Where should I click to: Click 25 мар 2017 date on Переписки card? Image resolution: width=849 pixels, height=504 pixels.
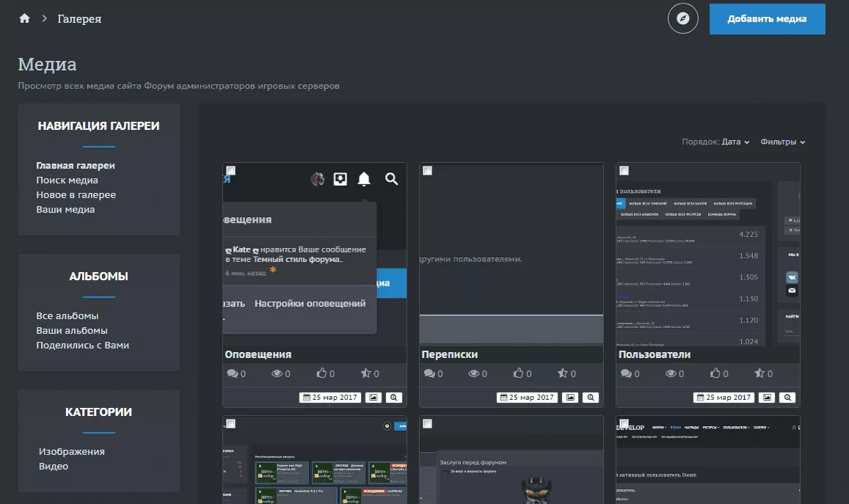(527, 398)
